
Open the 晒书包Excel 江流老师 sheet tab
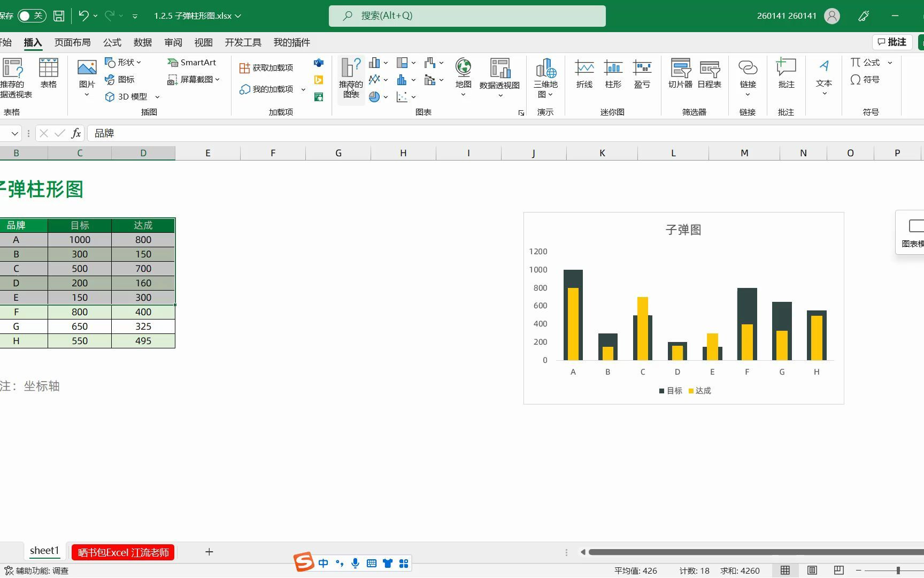(x=123, y=552)
